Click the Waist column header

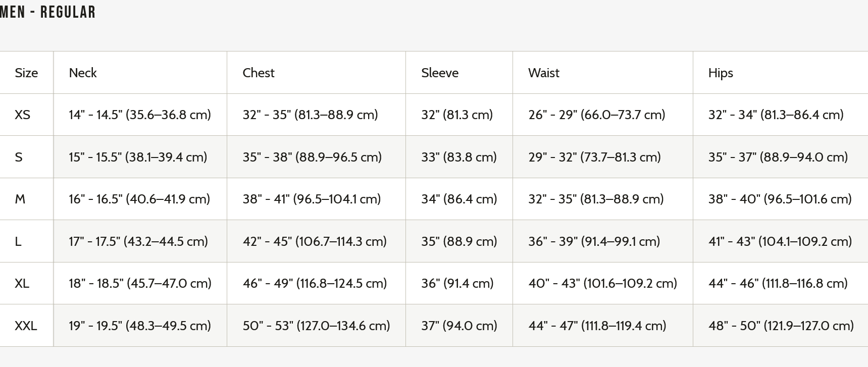(x=544, y=73)
